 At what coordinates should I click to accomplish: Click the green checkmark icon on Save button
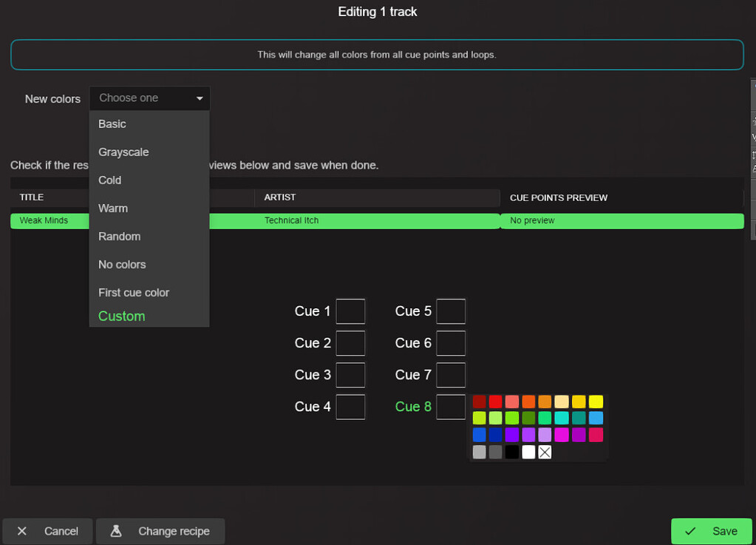691,531
